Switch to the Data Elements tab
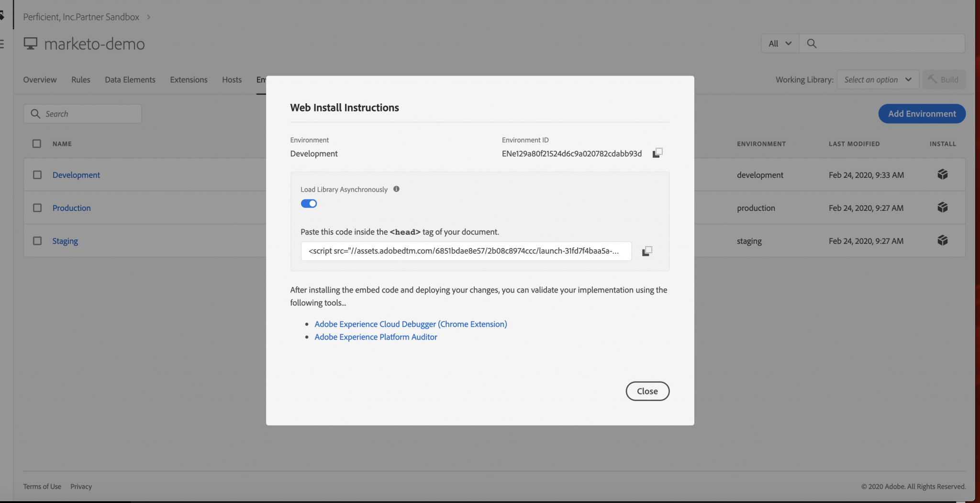 (130, 79)
